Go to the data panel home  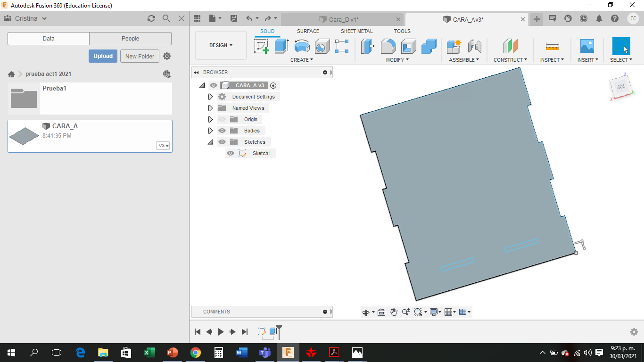coord(11,74)
